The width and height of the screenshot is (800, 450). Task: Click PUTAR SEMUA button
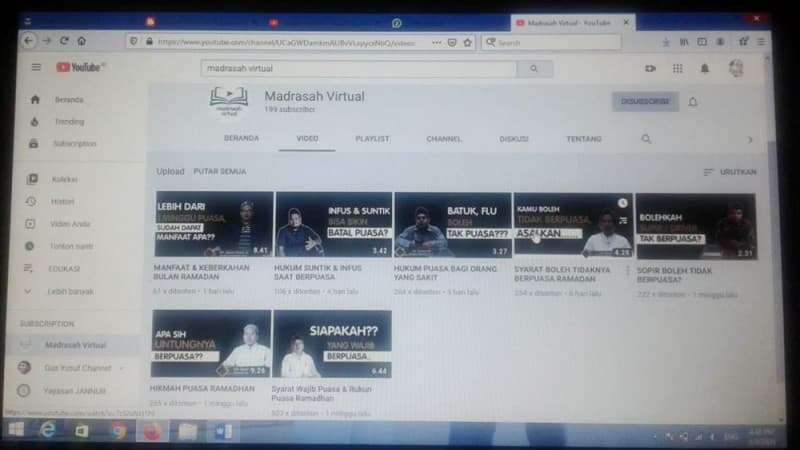(219, 171)
